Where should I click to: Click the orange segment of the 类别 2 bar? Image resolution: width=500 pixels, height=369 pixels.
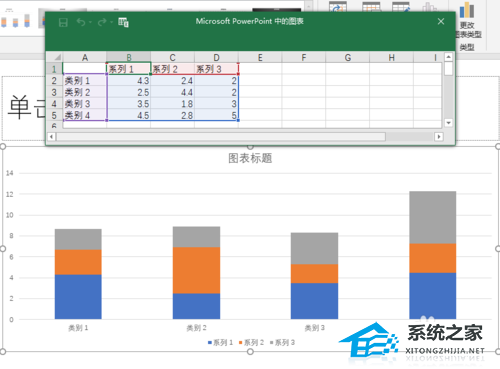(x=196, y=270)
